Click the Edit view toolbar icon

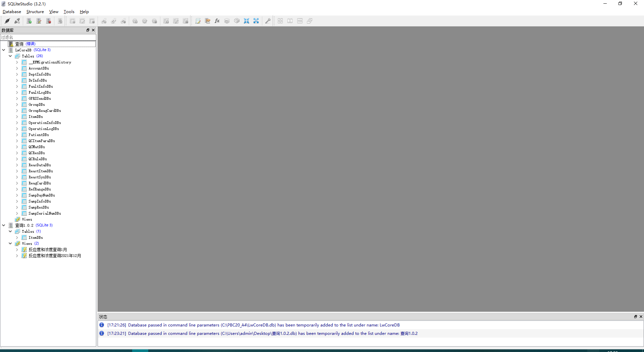pyautogui.click(x=176, y=21)
